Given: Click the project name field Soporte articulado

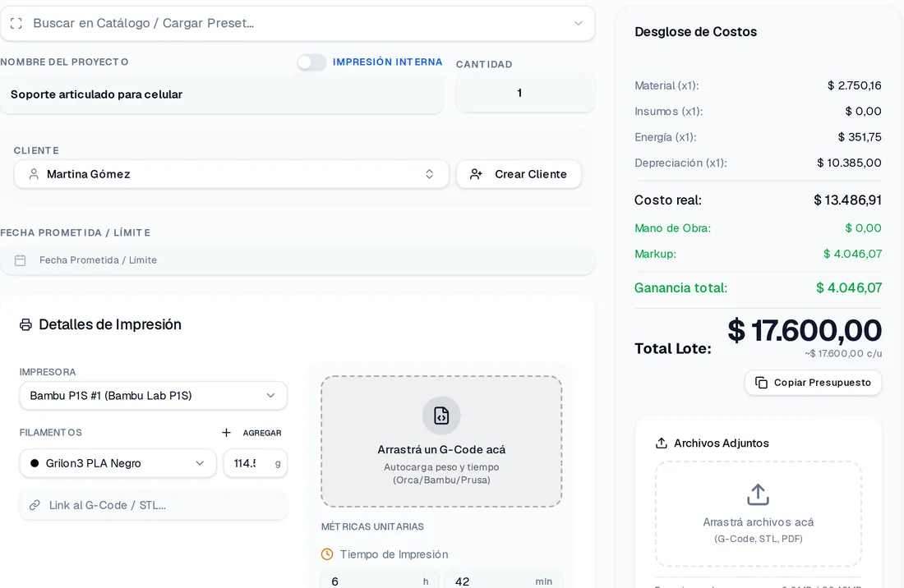Looking at the screenshot, I should [x=222, y=94].
